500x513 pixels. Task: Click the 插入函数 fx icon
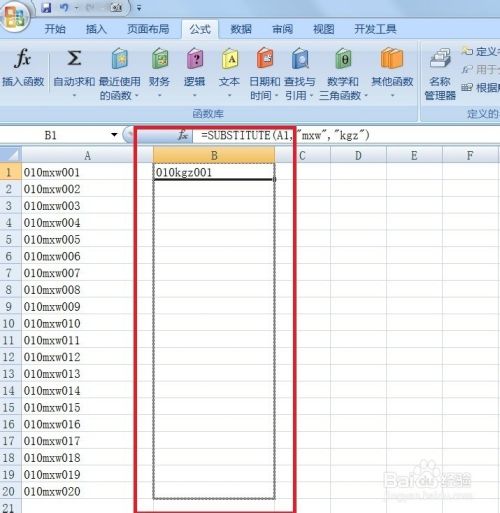23,58
